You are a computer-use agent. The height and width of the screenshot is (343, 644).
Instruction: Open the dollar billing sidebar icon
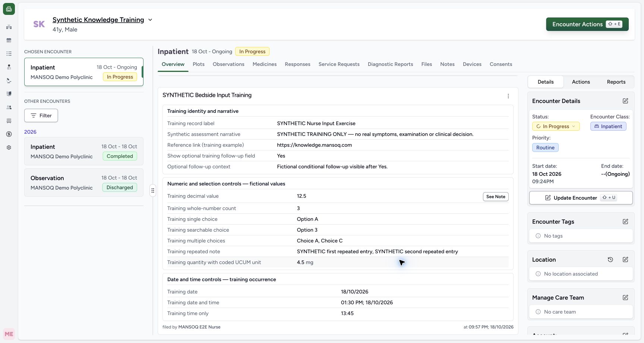pos(9,134)
